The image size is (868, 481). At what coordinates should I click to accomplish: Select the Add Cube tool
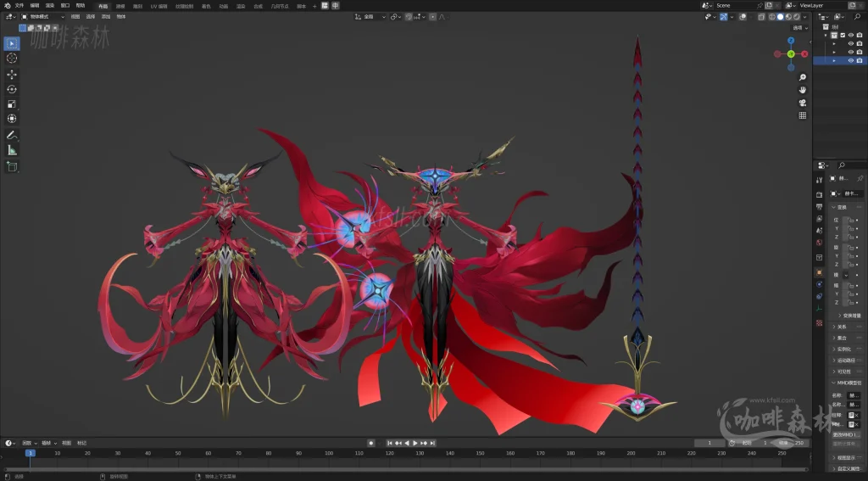(12, 166)
